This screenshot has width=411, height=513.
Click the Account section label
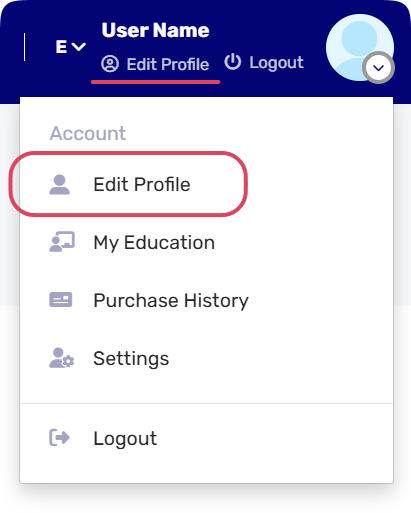point(88,133)
